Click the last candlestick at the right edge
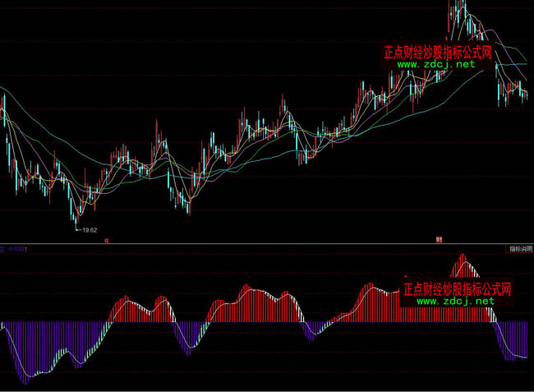This screenshot has height=392, width=534. (x=526, y=95)
